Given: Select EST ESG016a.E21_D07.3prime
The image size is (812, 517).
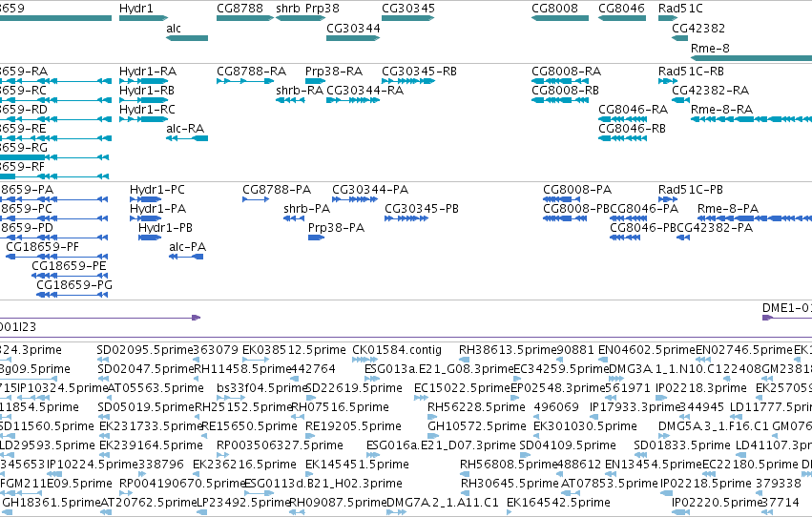Looking at the screenshot, I should point(441,446).
